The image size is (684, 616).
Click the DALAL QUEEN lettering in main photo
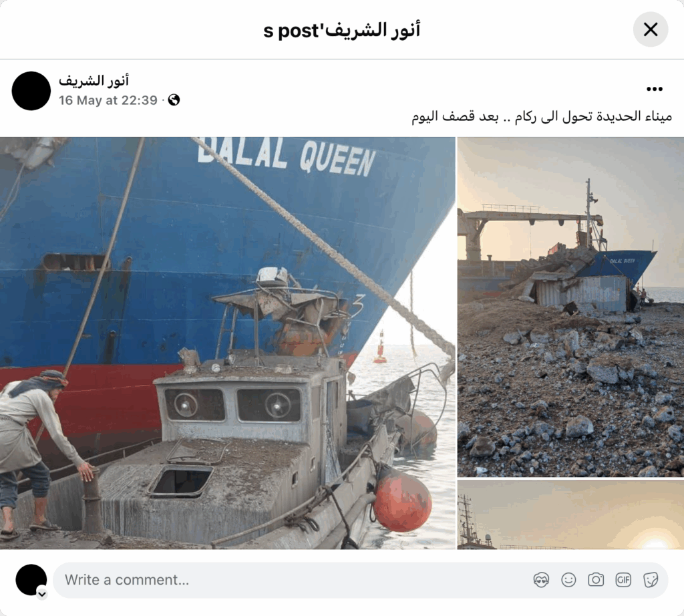point(287,156)
